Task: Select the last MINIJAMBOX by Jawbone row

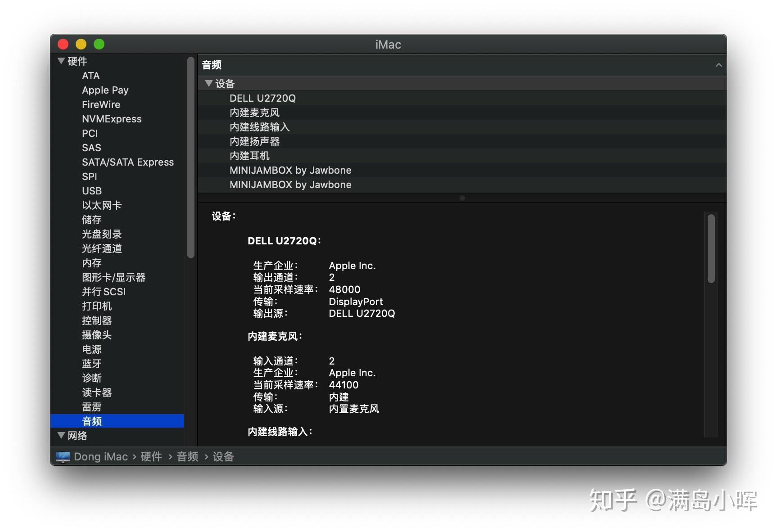Action: [462, 185]
